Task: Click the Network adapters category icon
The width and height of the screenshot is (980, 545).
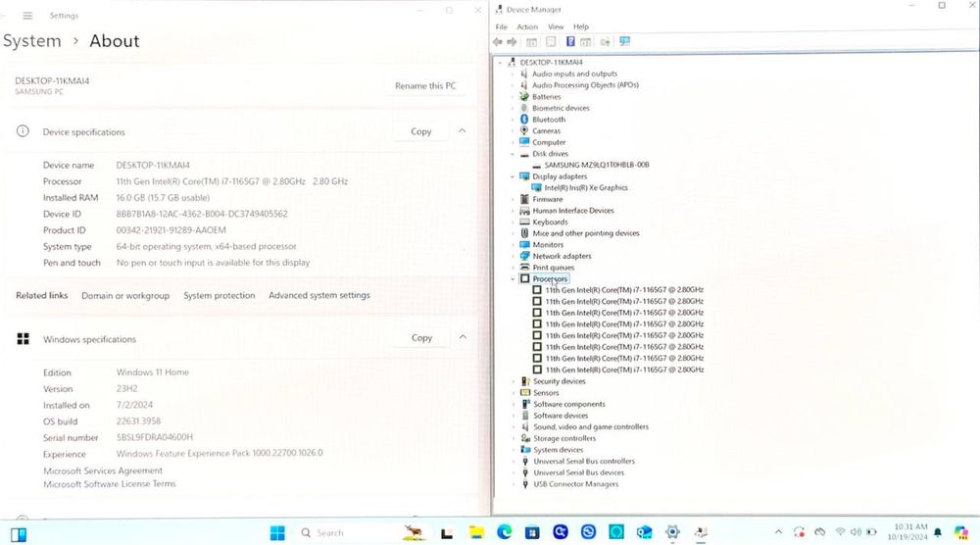Action: (x=525, y=256)
